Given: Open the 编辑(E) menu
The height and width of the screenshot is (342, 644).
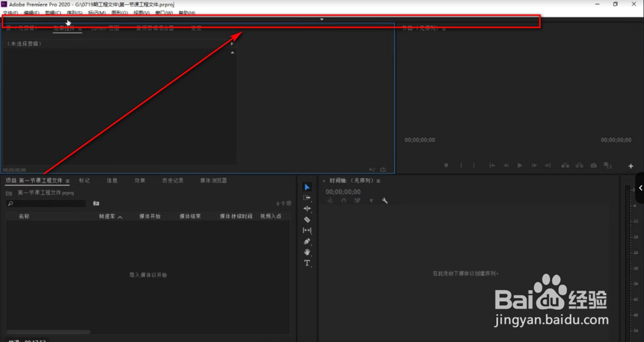Looking at the screenshot, I should [x=31, y=13].
